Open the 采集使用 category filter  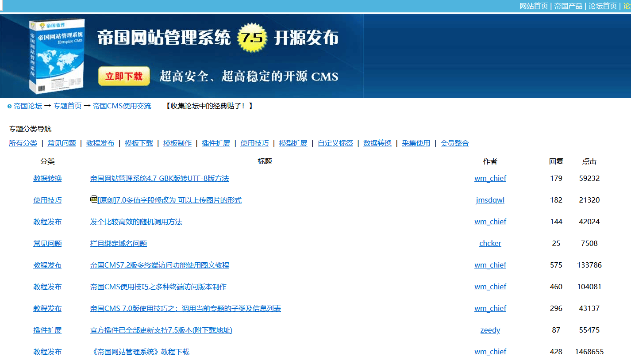click(x=416, y=143)
